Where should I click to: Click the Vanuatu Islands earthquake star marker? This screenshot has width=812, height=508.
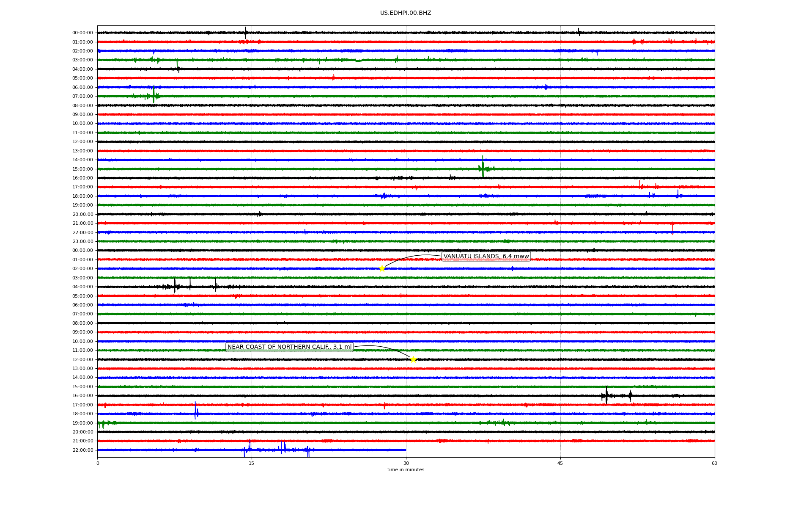pos(382,268)
